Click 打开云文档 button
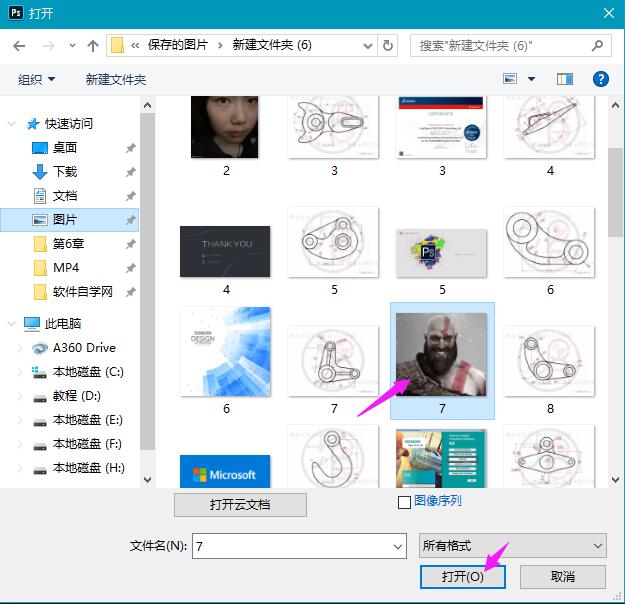625x604 pixels. point(240,505)
